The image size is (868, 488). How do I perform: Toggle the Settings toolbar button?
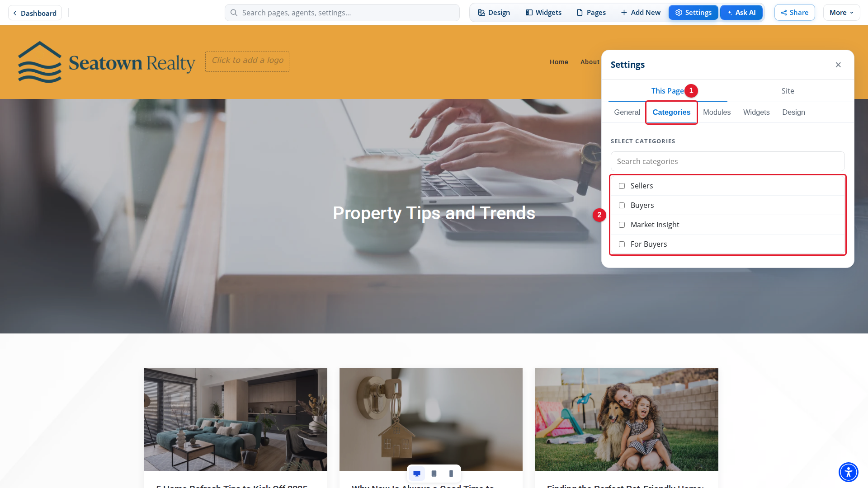pyautogui.click(x=693, y=13)
